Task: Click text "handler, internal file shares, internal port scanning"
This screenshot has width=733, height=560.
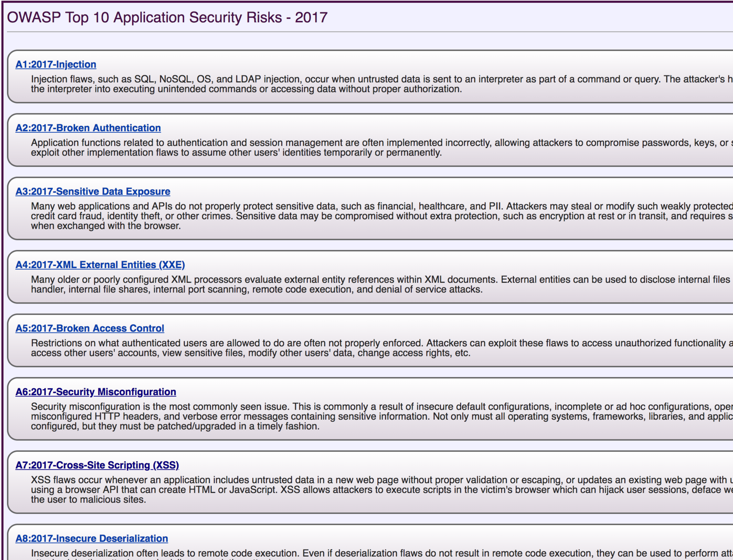Action: (x=140, y=290)
